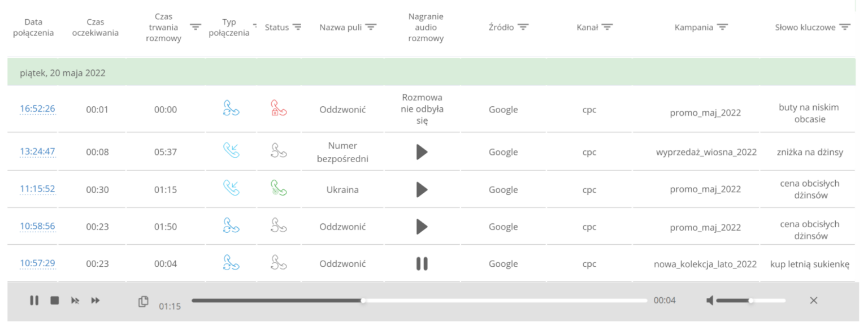Open the Status column filter
The image size is (868, 330).
click(x=297, y=27)
